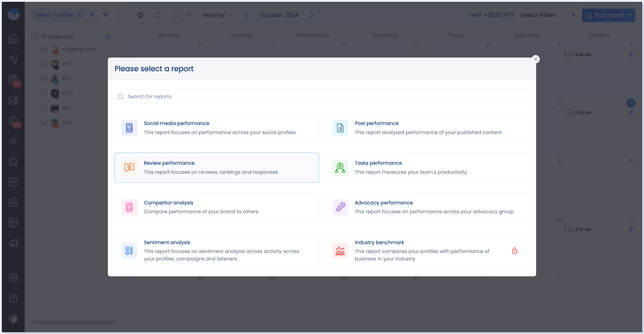Choose the locked Industry benchmark report

tap(427, 251)
